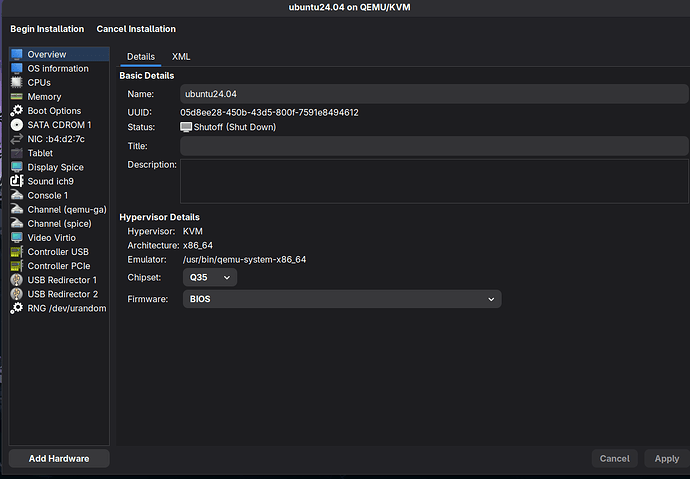This screenshot has height=479, width=690.
Task: Select the Video Virtio label
Action: pyautogui.click(x=51, y=238)
